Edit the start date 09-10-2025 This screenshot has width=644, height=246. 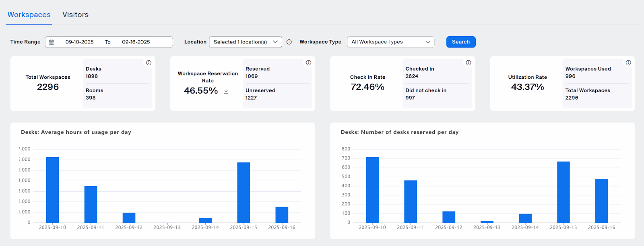[80, 42]
